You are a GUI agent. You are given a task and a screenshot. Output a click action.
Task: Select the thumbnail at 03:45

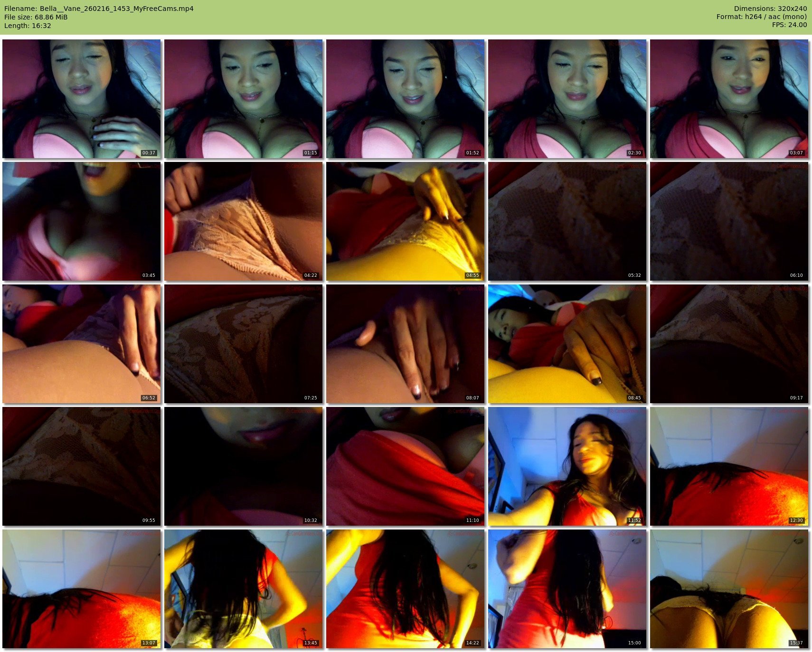coord(82,221)
